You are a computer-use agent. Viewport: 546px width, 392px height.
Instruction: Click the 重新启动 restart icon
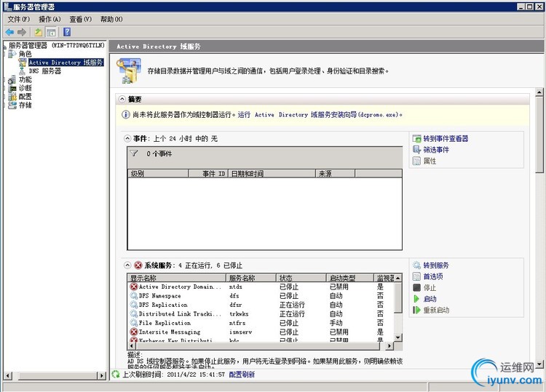417,310
